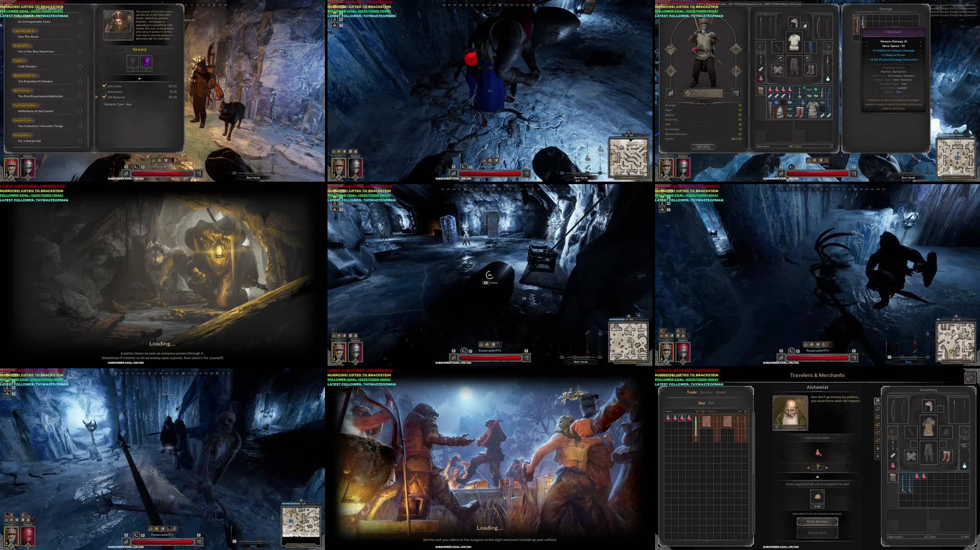Switch to the Service tab at the Alchemist
The height and width of the screenshot is (550, 980).
[x=706, y=392]
